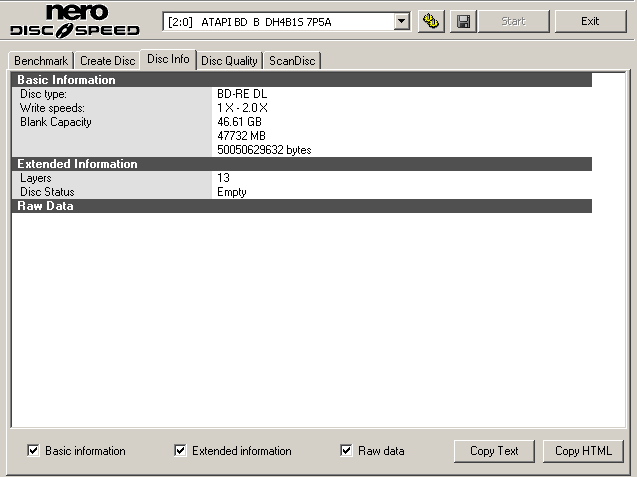Click the Disc type: label
The width and height of the screenshot is (637, 477).
tap(43, 94)
